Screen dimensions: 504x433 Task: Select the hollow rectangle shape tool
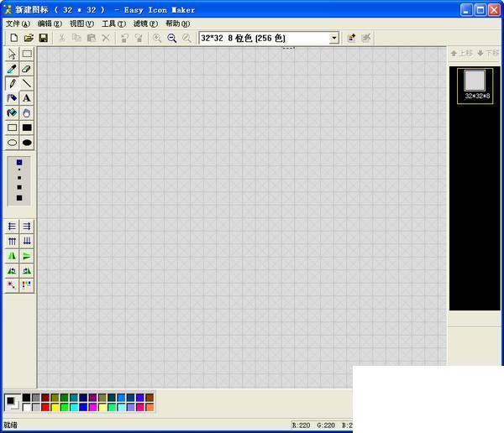tap(13, 128)
